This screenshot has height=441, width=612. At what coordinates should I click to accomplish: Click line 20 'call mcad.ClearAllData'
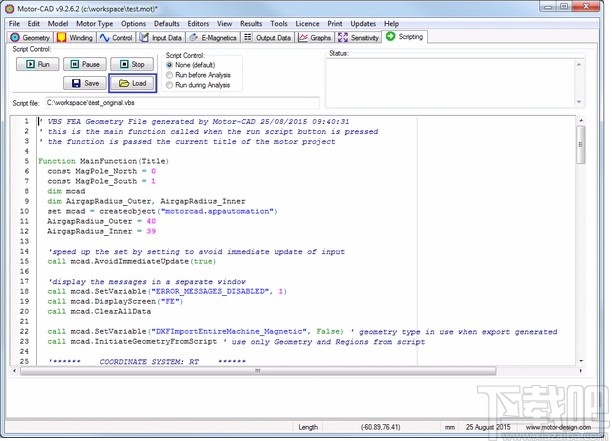(x=99, y=311)
